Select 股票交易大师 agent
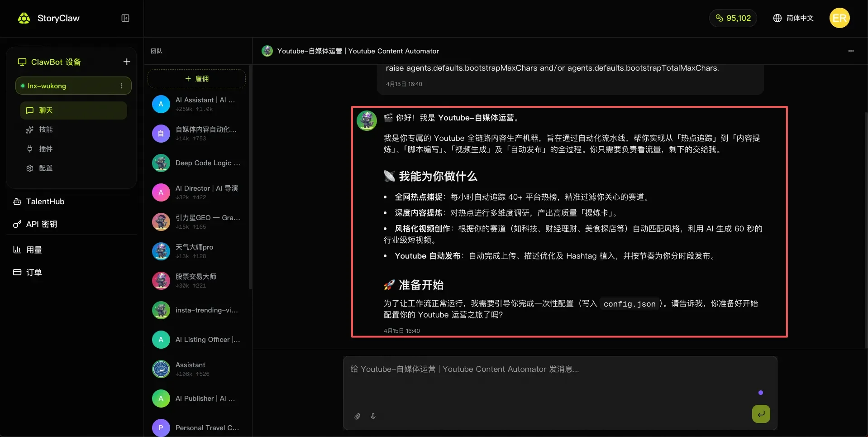The height and width of the screenshot is (437, 868). [197, 281]
